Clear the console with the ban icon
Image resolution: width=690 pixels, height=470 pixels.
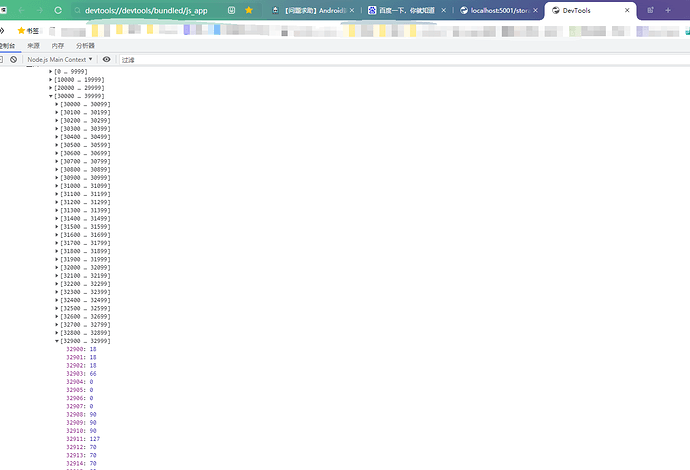[14, 59]
